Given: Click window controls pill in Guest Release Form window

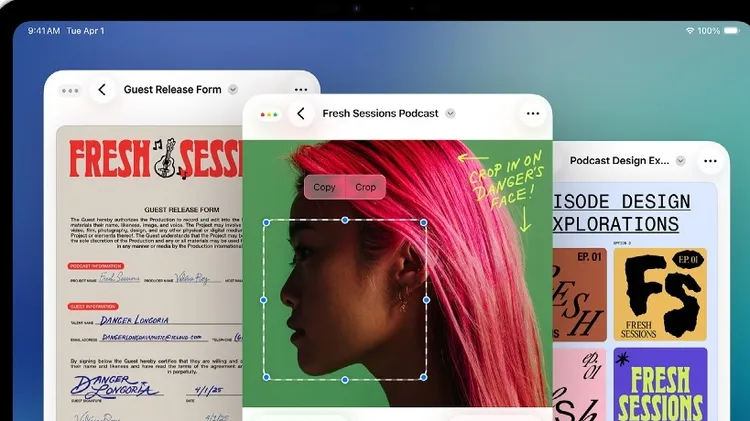Looking at the screenshot, I should [70, 90].
